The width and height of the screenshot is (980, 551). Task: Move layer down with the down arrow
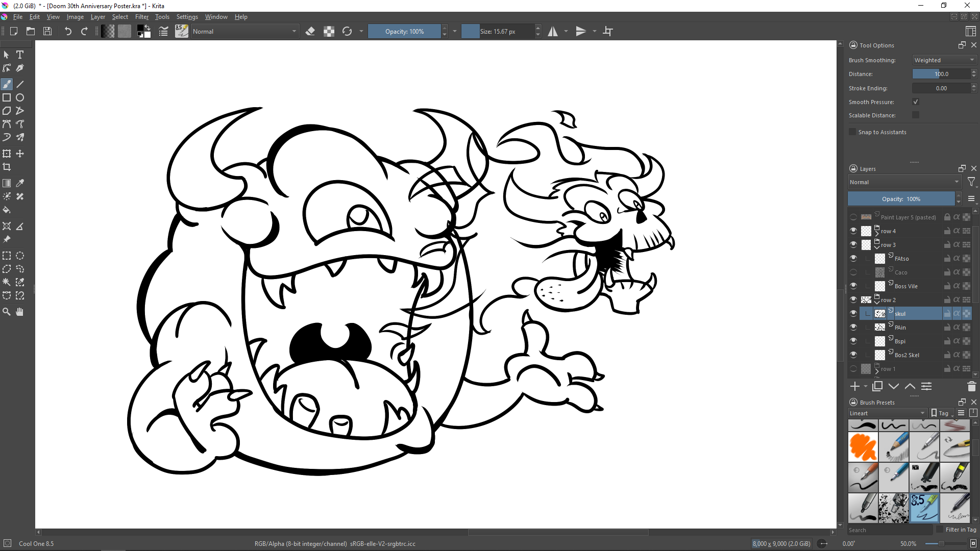894,386
